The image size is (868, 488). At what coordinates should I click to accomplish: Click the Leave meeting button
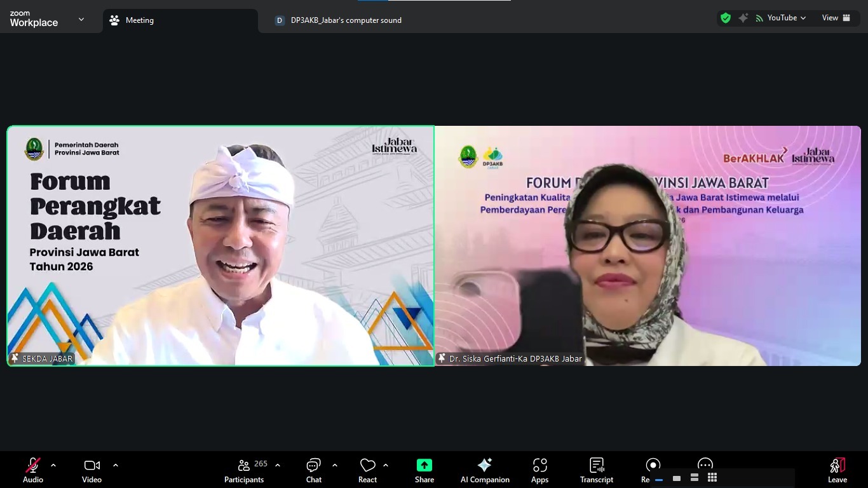tap(837, 470)
